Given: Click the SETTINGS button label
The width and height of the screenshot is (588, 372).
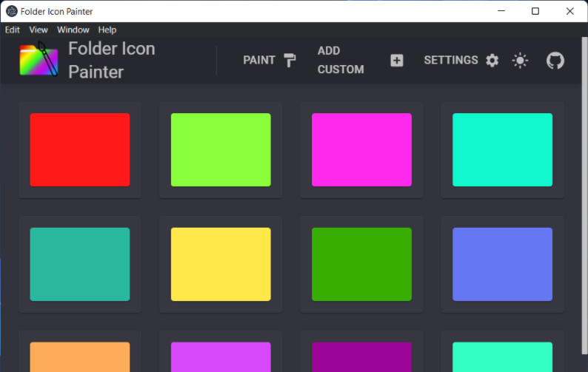Looking at the screenshot, I should coord(451,61).
